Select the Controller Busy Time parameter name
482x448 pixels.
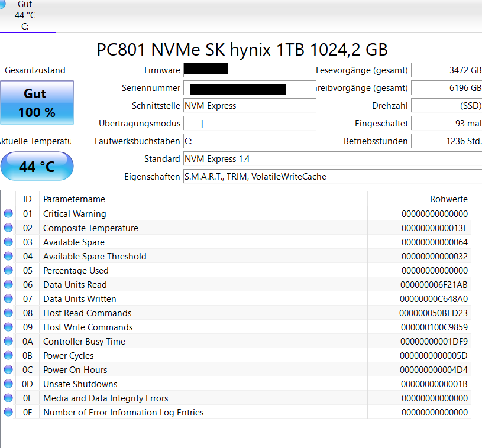pos(84,342)
